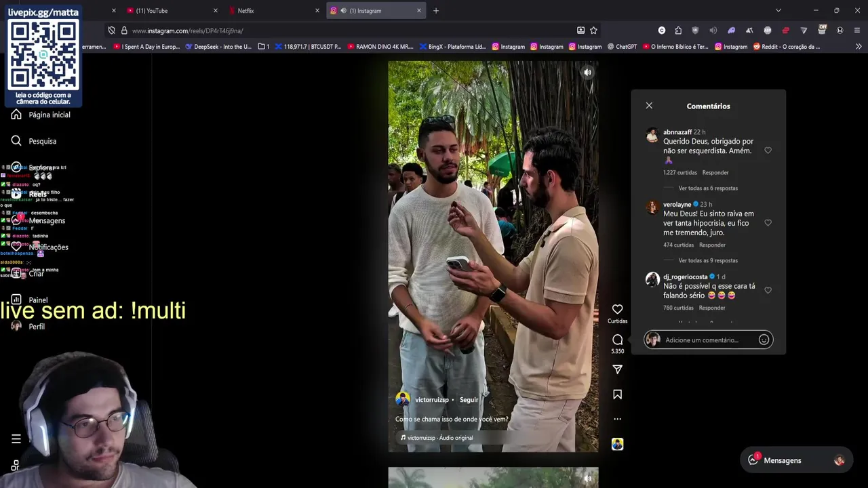
Task: Follow victorruizsp with Seguir
Action: (469, 400)
